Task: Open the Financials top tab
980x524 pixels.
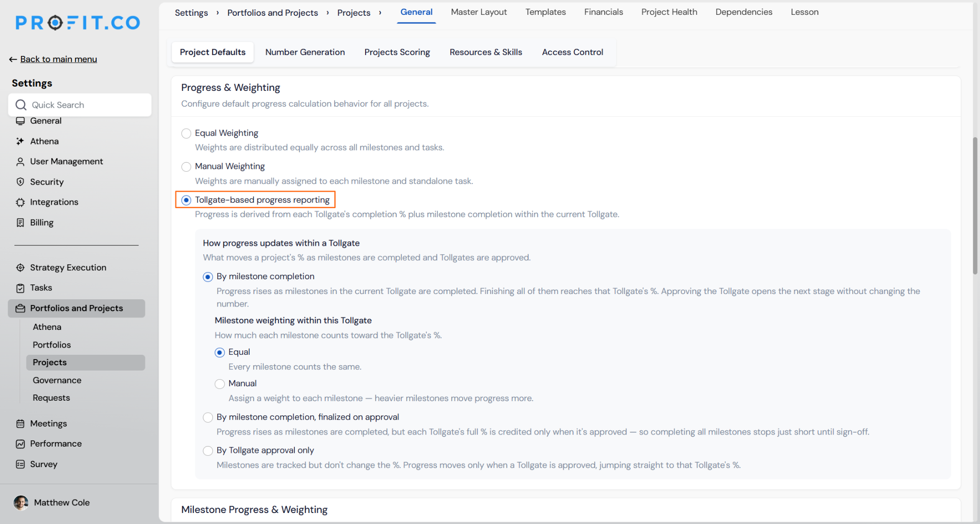Action: coord(603,12)
